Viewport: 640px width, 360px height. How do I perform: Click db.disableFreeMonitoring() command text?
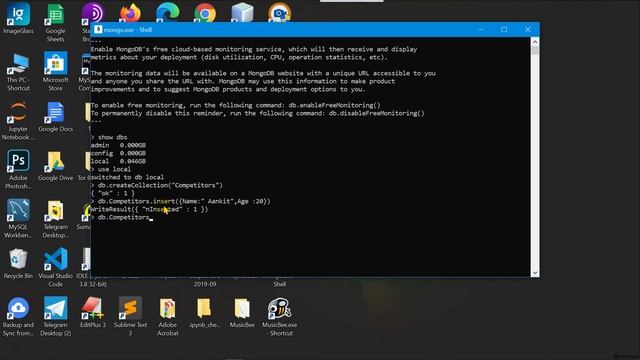[377, 113]
